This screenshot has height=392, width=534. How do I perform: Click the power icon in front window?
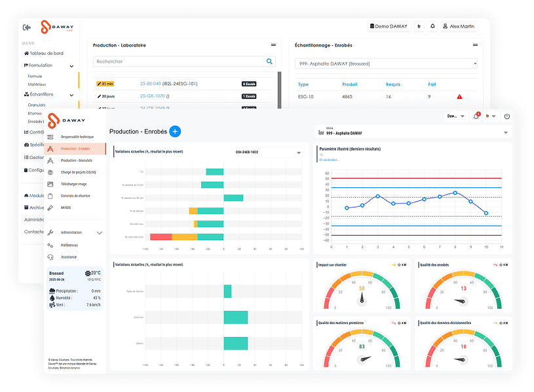[x=506, y=116]
